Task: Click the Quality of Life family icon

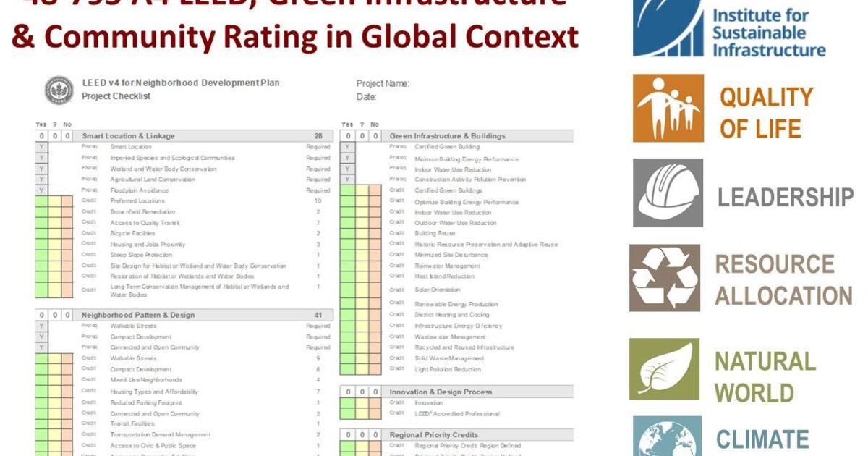Action: click(x=668, y=107)
